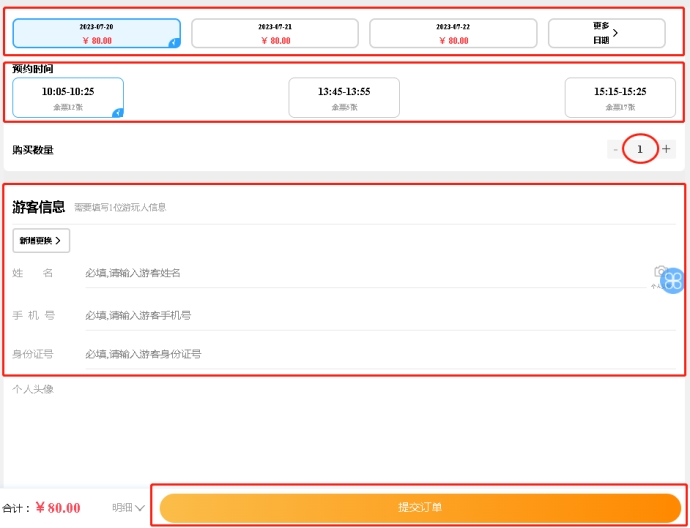
Task: Tap the camera icon beside the name field
Action: pos(659,271)
